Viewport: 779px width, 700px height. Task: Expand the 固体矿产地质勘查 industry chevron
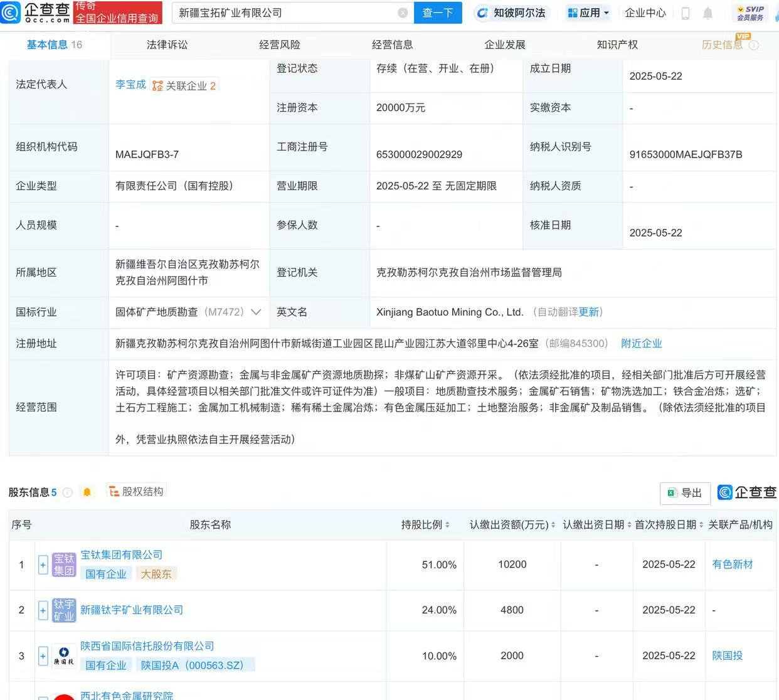[256, 312]
